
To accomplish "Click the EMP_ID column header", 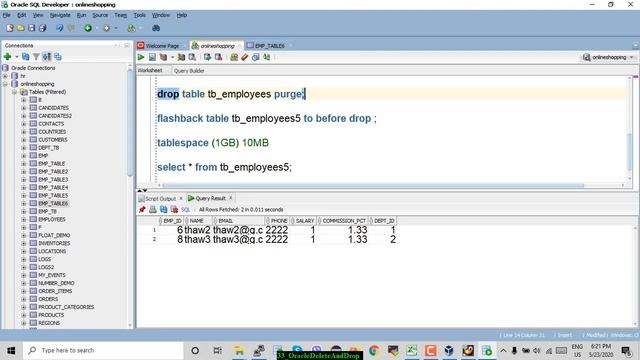I will pos(172,221).
